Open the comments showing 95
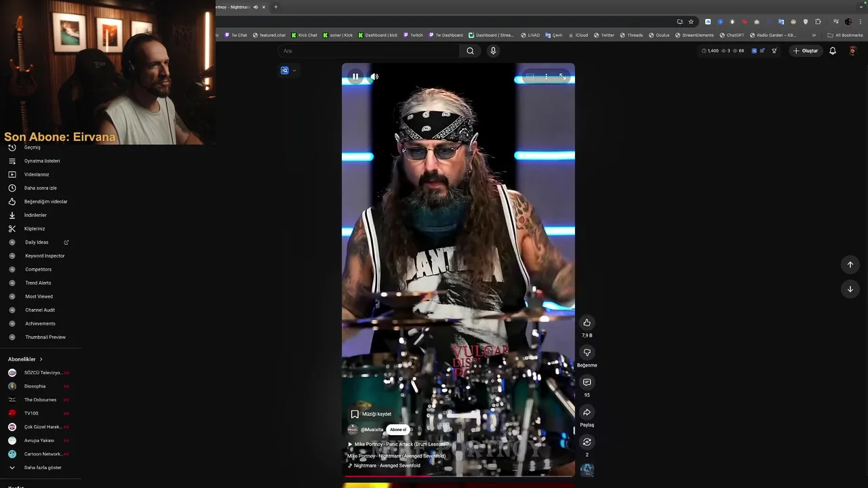868x488 pixels. [x=587, y=382]
